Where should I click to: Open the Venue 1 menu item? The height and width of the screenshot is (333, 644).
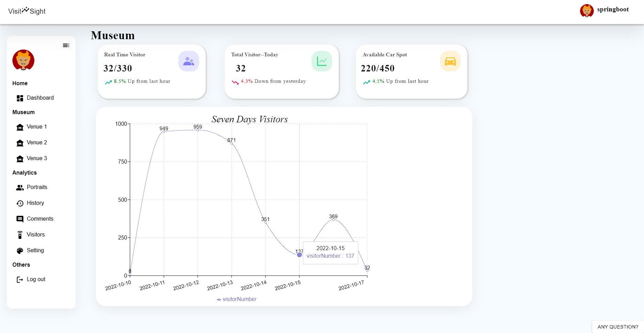pos(36,126)
